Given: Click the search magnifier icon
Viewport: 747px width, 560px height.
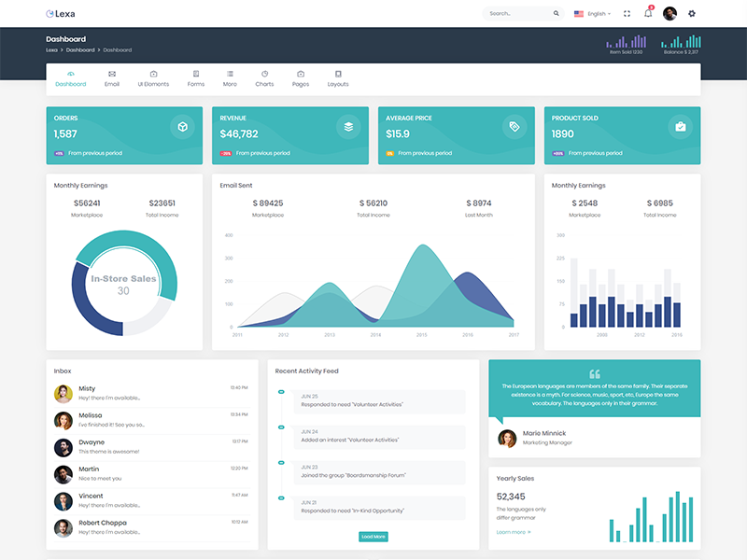Looking at the screenshot, I should click(557, 14).
